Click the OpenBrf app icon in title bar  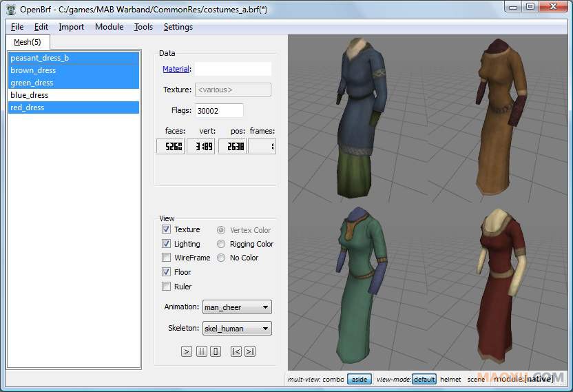click(x=11, y=9)
